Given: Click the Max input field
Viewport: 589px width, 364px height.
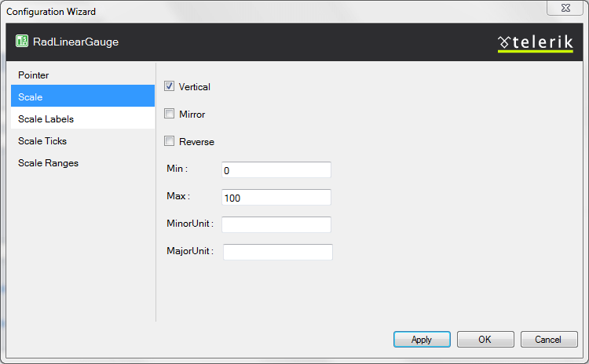Looking at the screenshot, I should [x=276, y=198].
